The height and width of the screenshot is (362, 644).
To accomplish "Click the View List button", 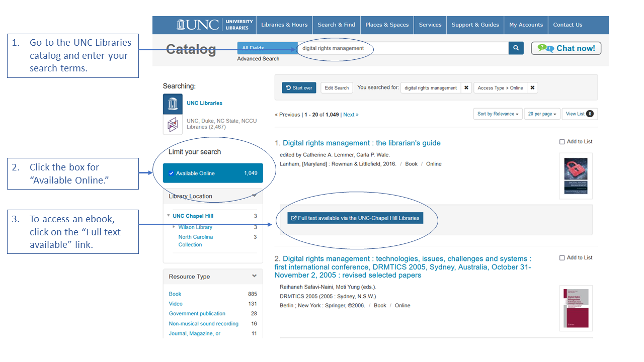I will pos(580,114).
